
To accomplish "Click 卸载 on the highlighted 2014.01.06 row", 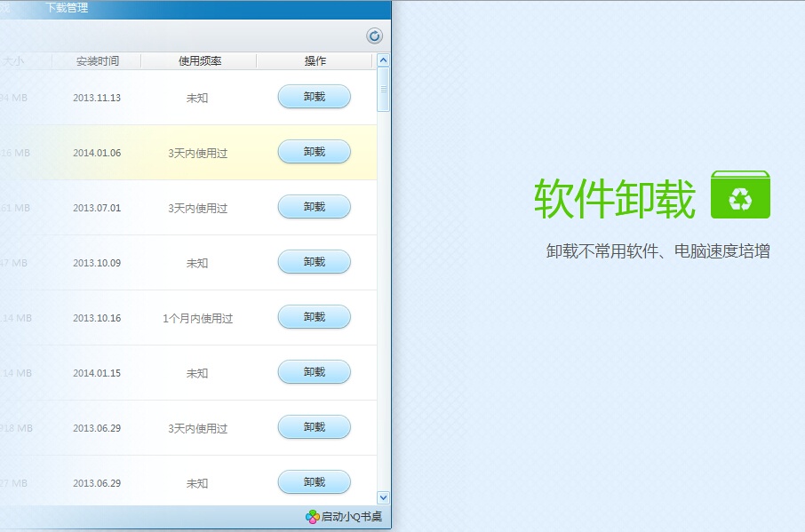I will click(314, 152).
